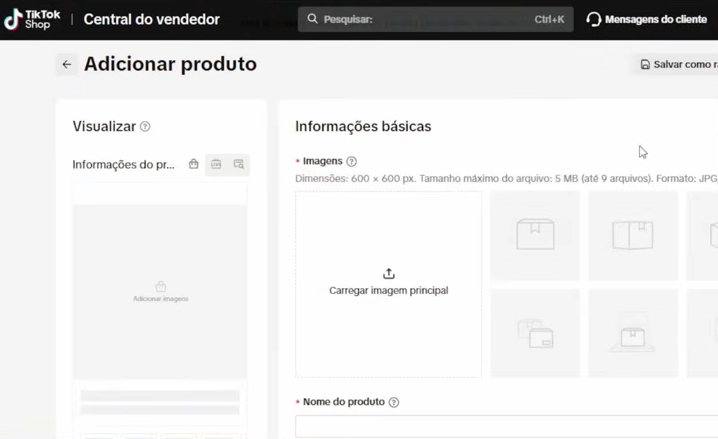
Task: Click the help icon next to Nome do produto
Action: click(x=393, y=402)
